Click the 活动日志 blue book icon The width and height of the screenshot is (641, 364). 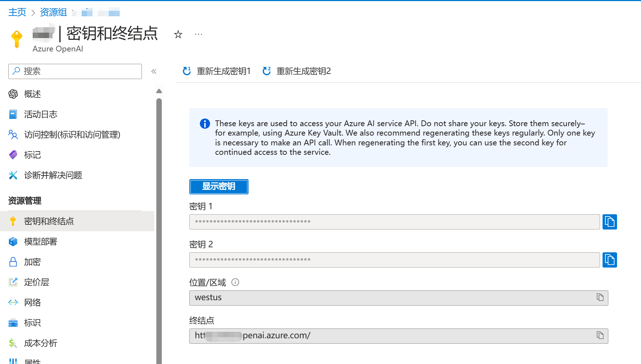(13, 114)
